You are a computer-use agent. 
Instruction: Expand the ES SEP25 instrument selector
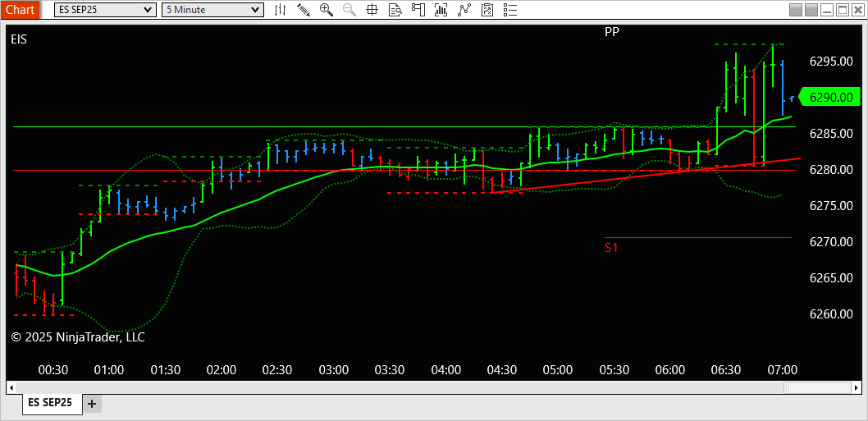pyautogui.click(x=105, y=9)
